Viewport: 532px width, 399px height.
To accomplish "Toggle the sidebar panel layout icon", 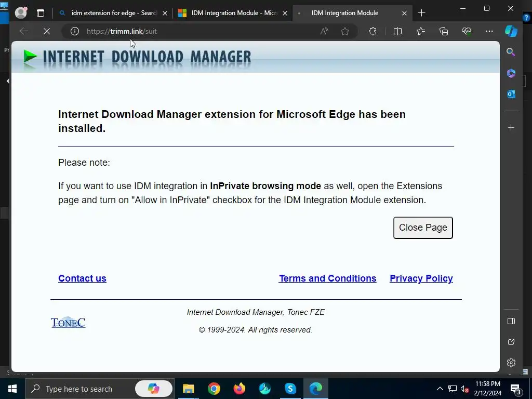I will tap(511, 321).
